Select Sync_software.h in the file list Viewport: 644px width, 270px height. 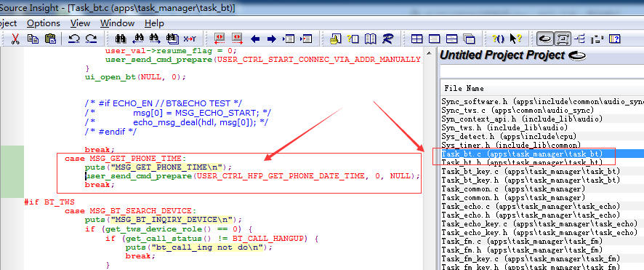[x=542, y=101]
